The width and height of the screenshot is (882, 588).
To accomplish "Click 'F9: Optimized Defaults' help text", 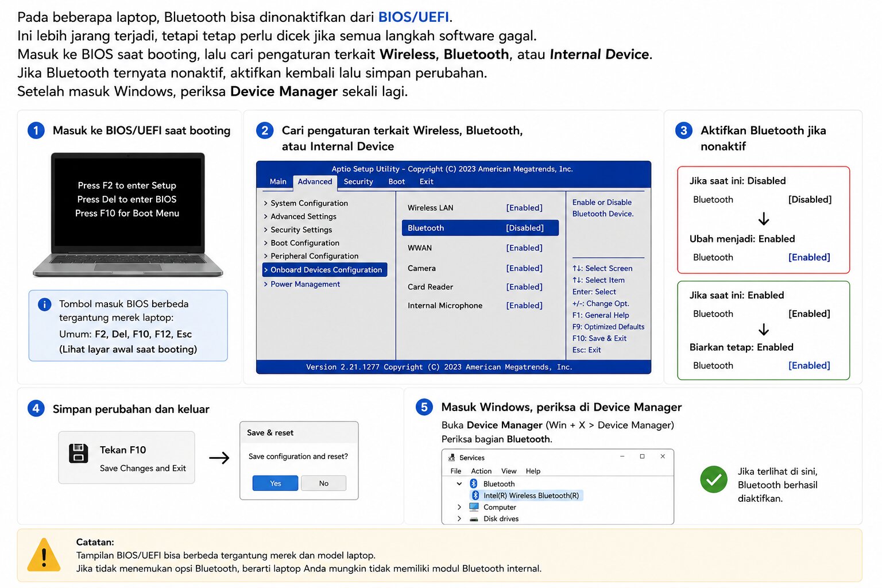I will click(x=608, y=327).
